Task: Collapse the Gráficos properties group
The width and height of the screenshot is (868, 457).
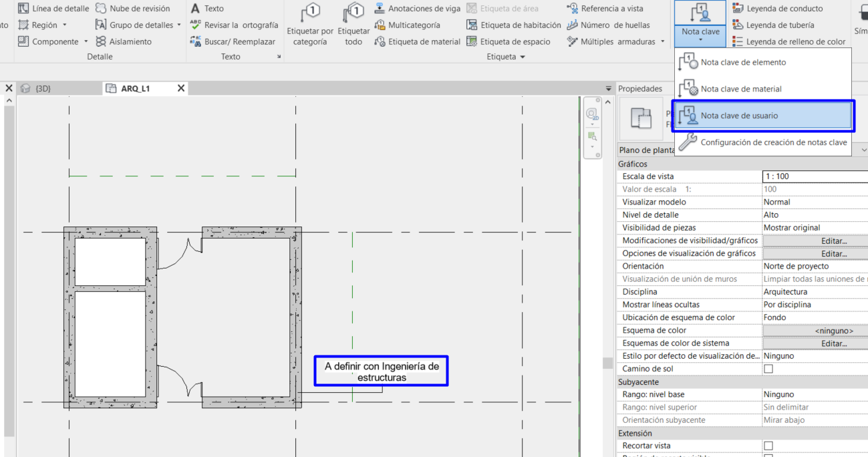Action: pyautogui.click(x=742, y=164)
